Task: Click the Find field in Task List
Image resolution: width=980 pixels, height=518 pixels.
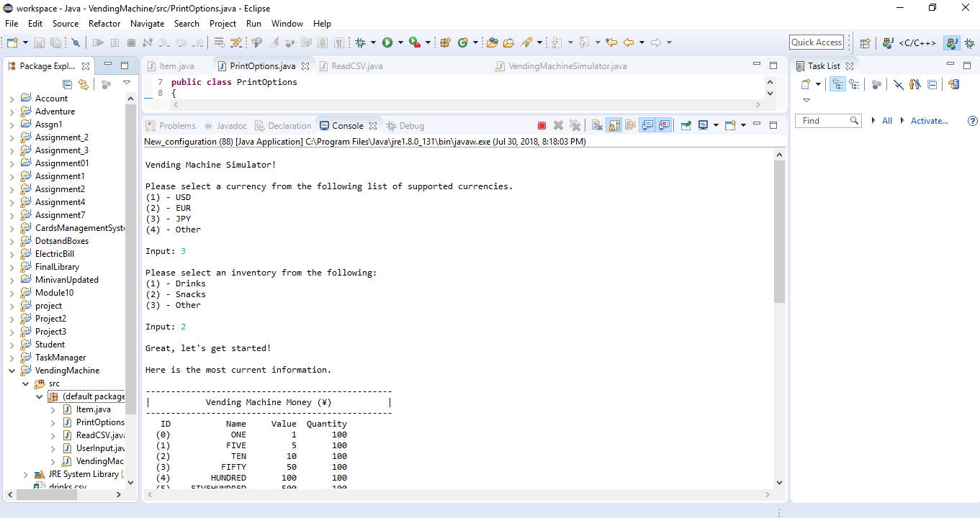Action: [x=828, y=121]
